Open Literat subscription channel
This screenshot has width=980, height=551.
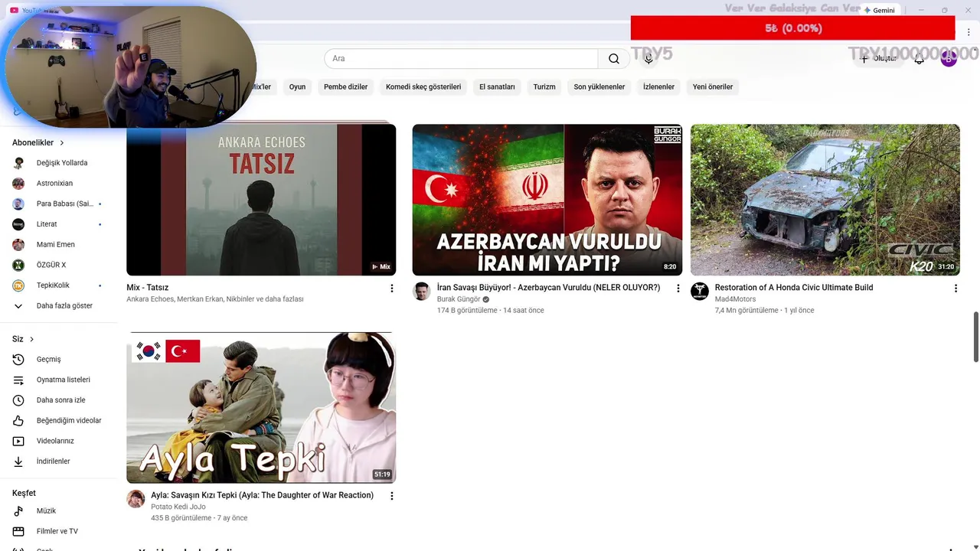(58, 224)
